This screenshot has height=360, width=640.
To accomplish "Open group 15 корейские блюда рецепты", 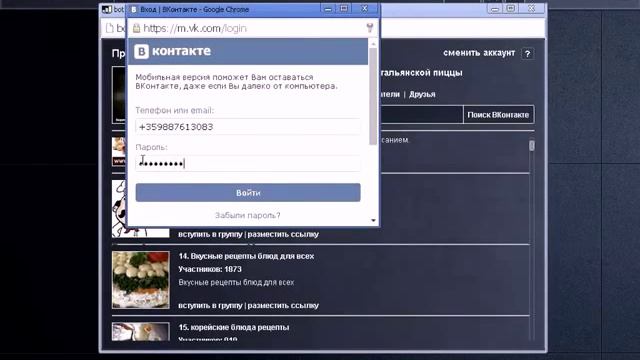I will pos(233,327).
